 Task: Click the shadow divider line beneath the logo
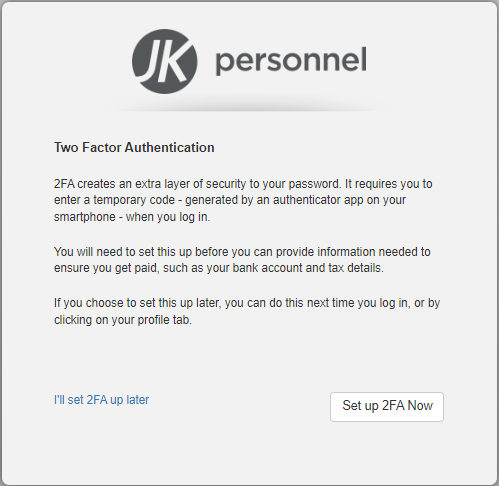pos(248,108)
